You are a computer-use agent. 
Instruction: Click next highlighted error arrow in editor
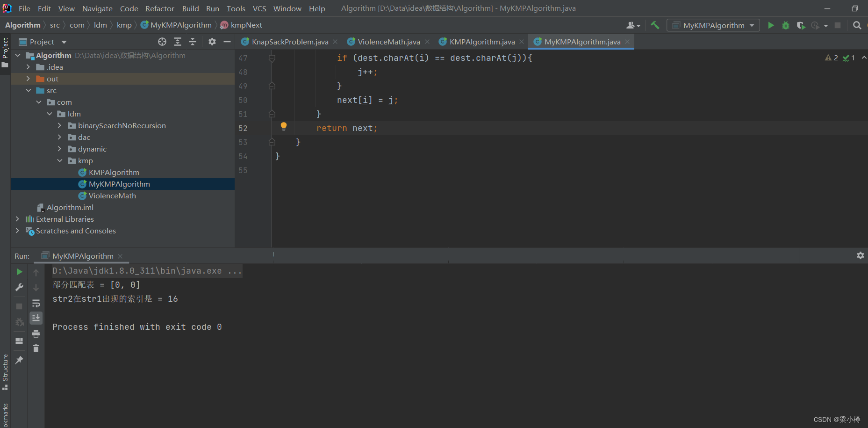click(864, 58)
